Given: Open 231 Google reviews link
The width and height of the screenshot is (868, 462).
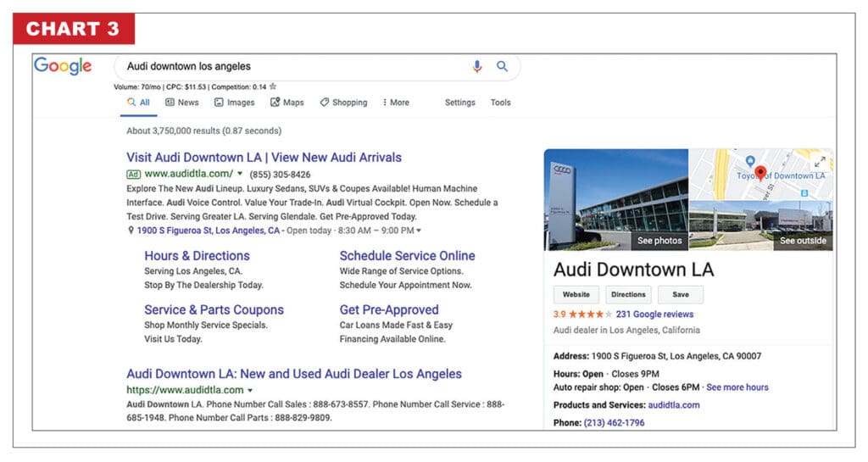Looking at the screenshot, I should point(654,314).
